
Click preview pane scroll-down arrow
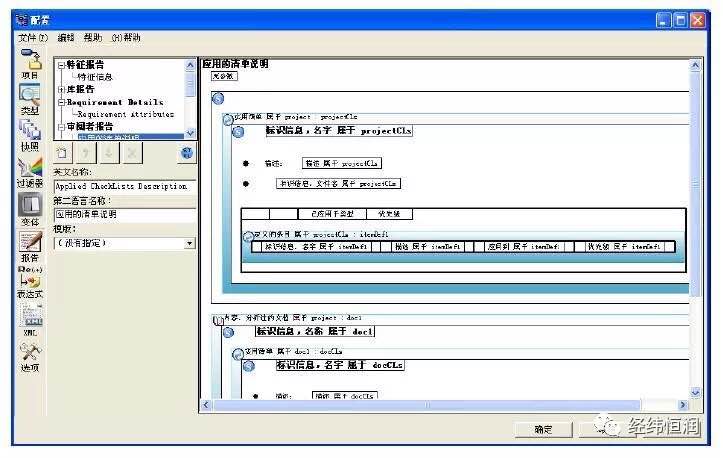[x=695, y=393]
